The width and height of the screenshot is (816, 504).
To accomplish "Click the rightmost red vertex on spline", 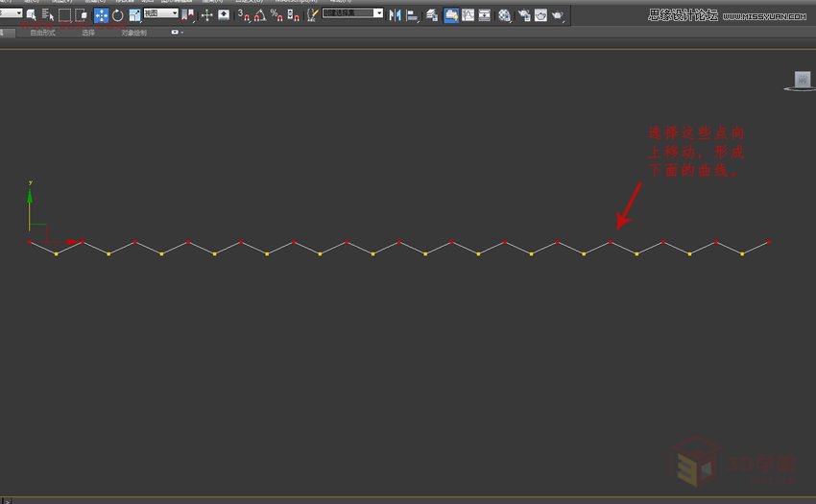I will (768, 241).
